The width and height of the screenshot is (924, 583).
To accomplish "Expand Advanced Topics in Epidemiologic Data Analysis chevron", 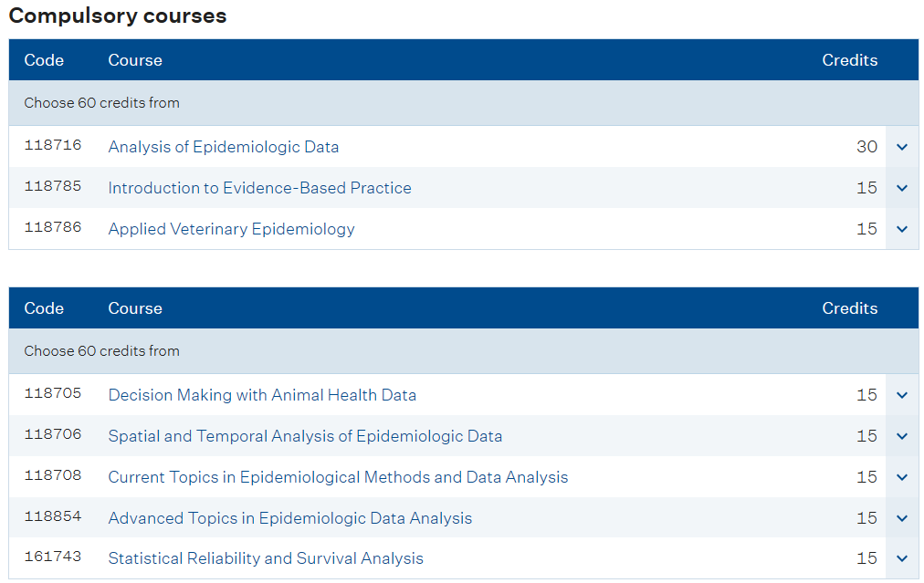I will pyautogui.click(x=901, y=518).
